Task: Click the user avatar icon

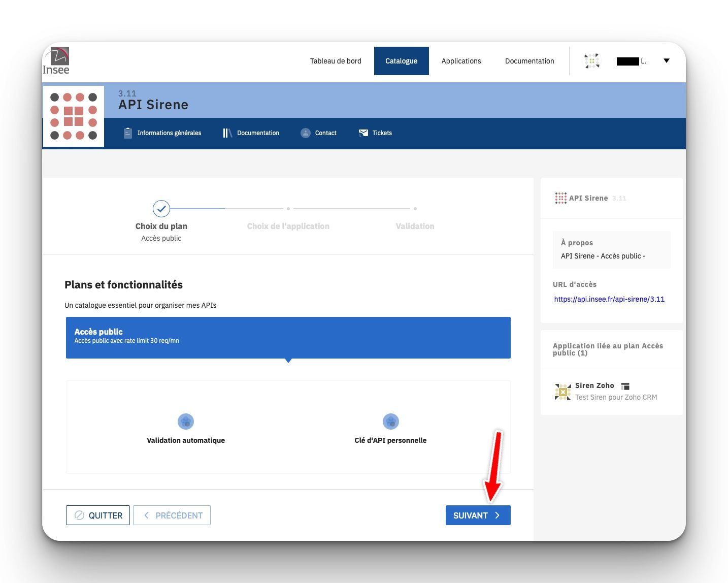Action: [592, 61]
